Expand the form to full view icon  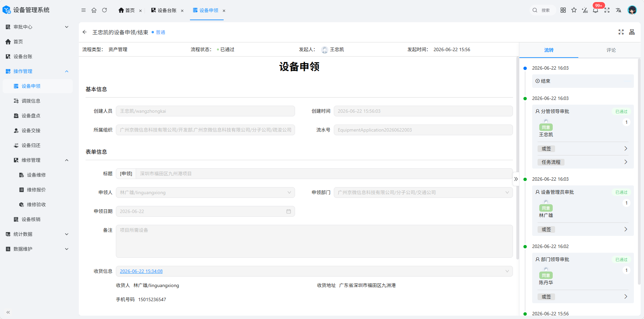coord(621,32)
